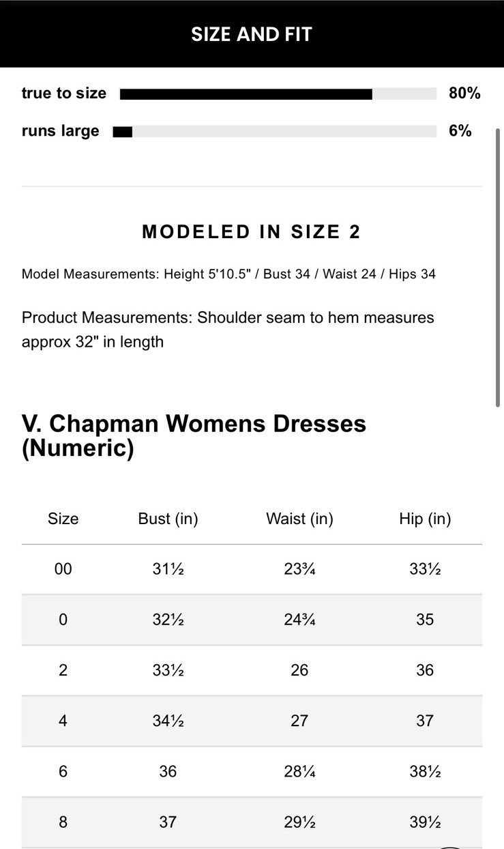Click the 80% true to size percentage
Screen dimensions: 504x849
tap(464, 93)
